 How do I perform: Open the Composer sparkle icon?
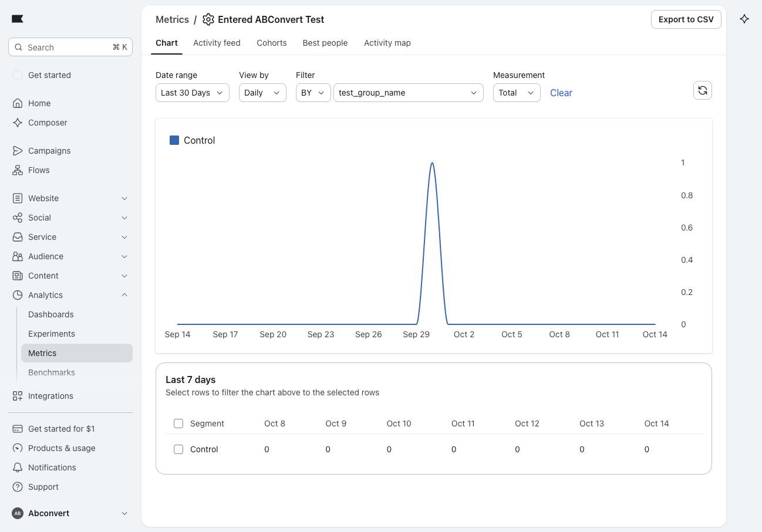point(18,123)
